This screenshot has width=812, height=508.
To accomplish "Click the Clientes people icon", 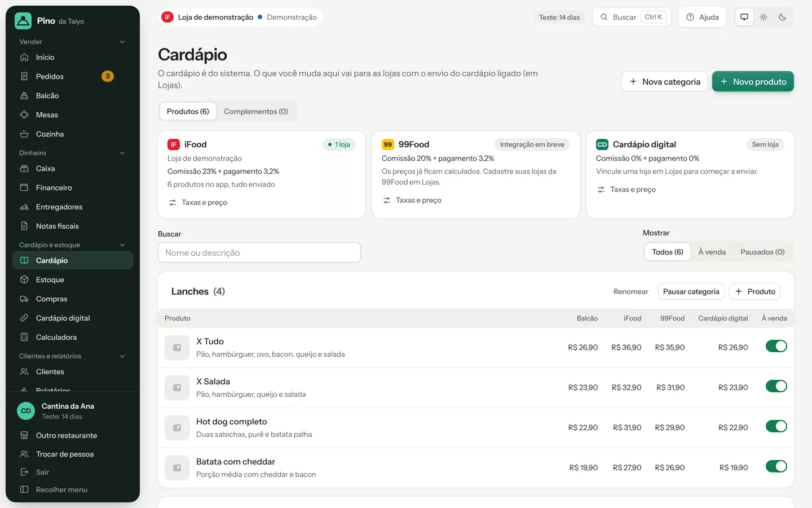I will pyautogui.click(x=24, y=371).
